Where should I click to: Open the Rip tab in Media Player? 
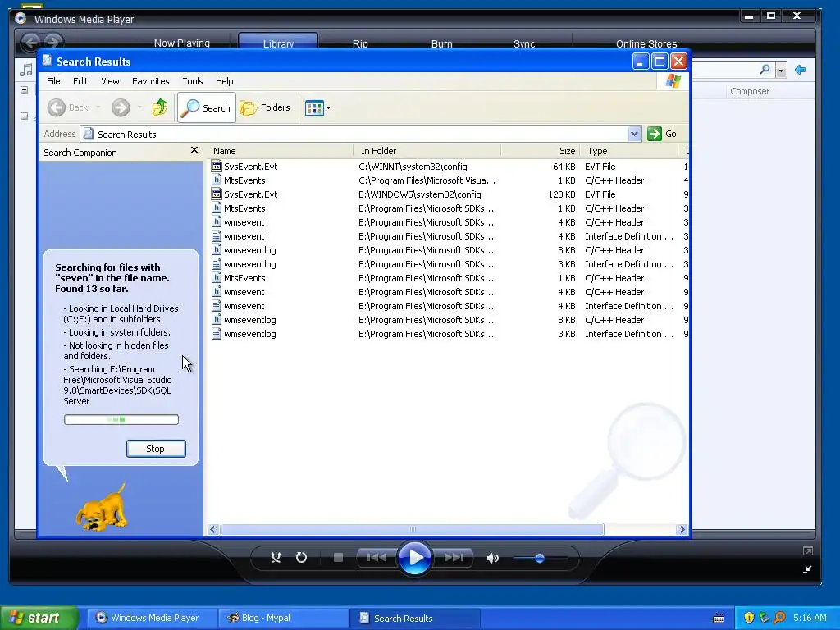point(360,44)
